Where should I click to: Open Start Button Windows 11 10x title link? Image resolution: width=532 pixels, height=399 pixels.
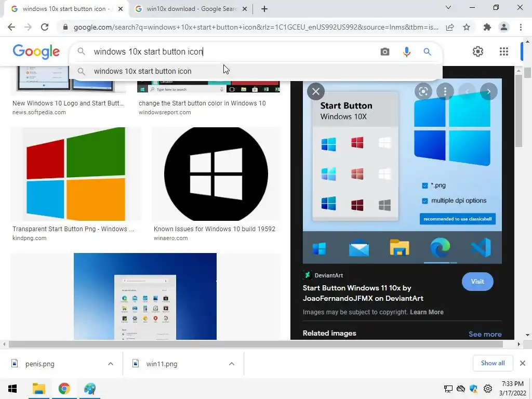(363, 293)
